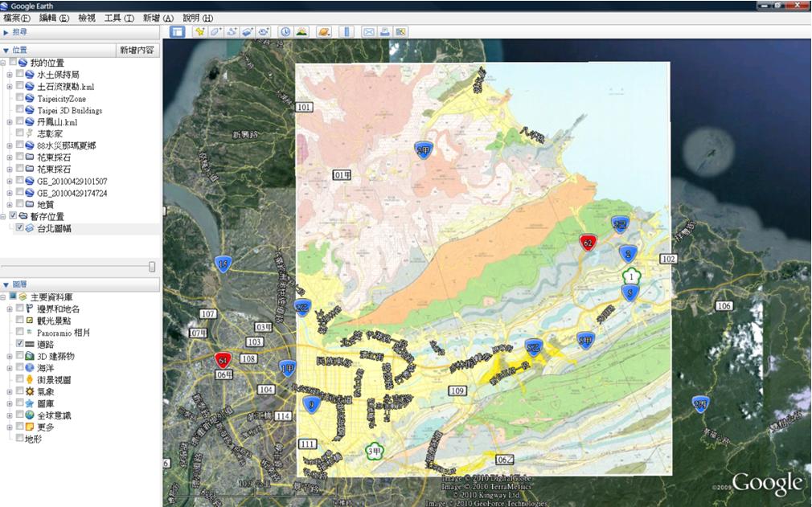This screenshot has height=507, width=812.
Task: Expand the 土石流複勘.kml tree node
Action: [x=10, y=87]
